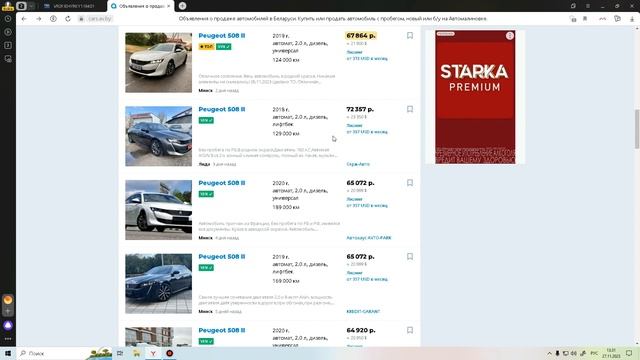Screen dimensions: 640x360
Task: Click the site lock icon in address bar
Action: coord(81,19)
